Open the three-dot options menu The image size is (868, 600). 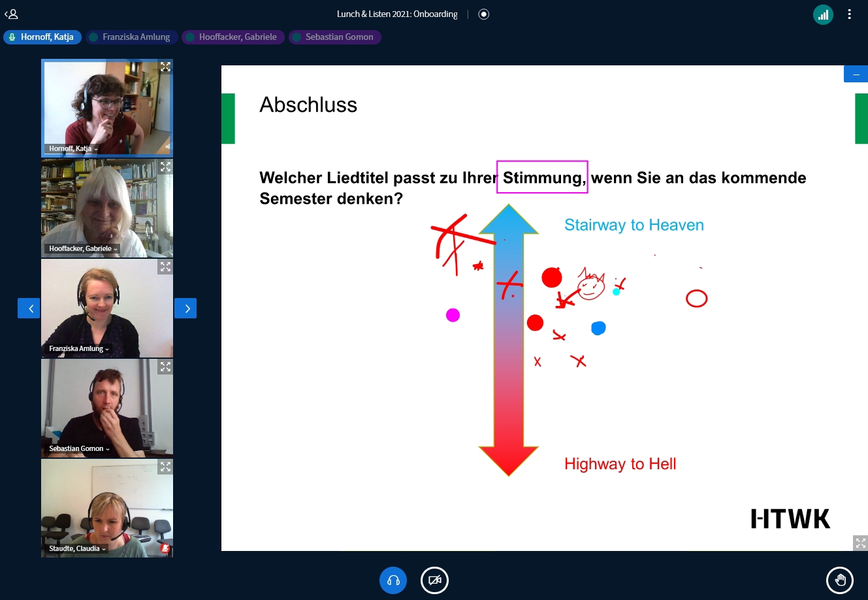849,14
